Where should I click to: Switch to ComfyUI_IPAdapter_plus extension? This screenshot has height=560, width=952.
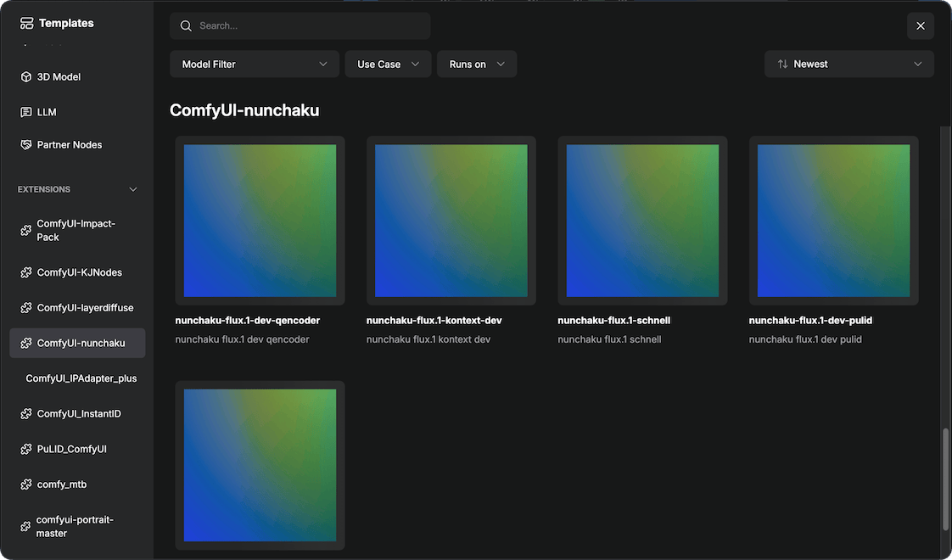[x=81, y=378]
